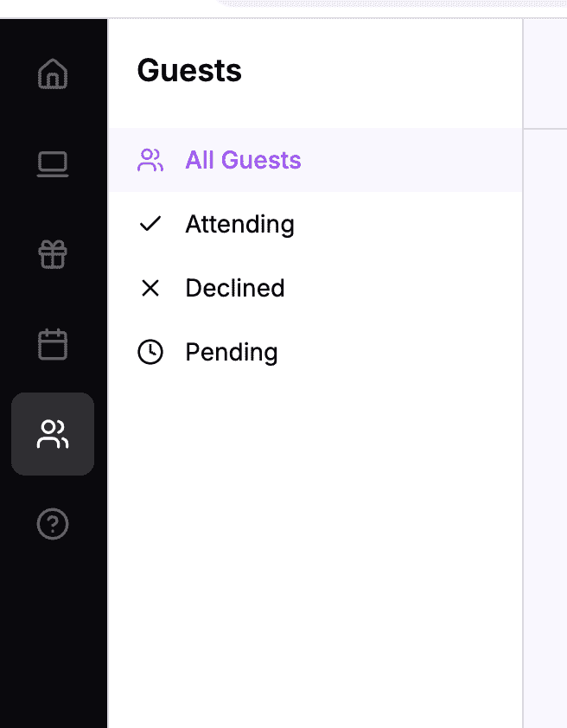The image size is (567, 728).
Task: Open the Declined guest list
Action: (234, 287)
